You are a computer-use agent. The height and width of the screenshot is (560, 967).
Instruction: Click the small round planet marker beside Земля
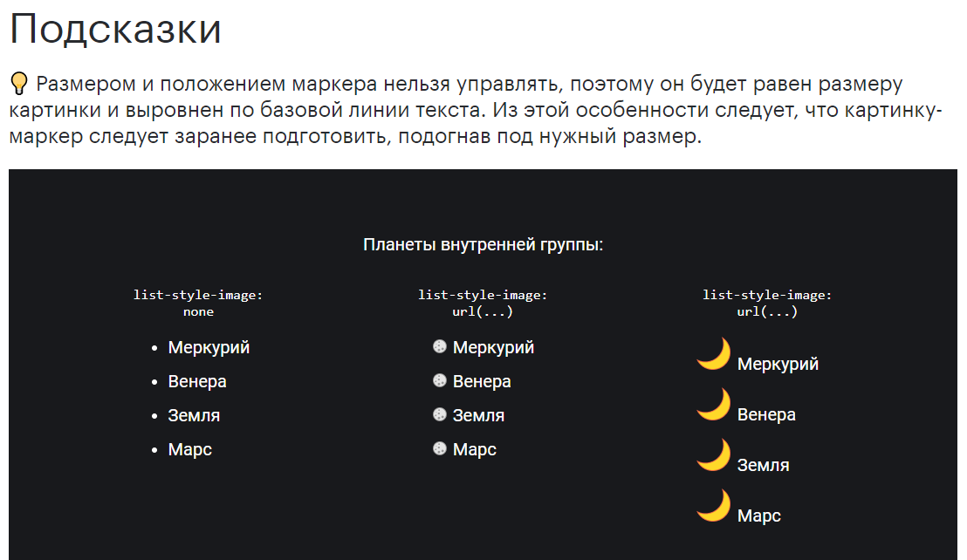coord(439,414)
